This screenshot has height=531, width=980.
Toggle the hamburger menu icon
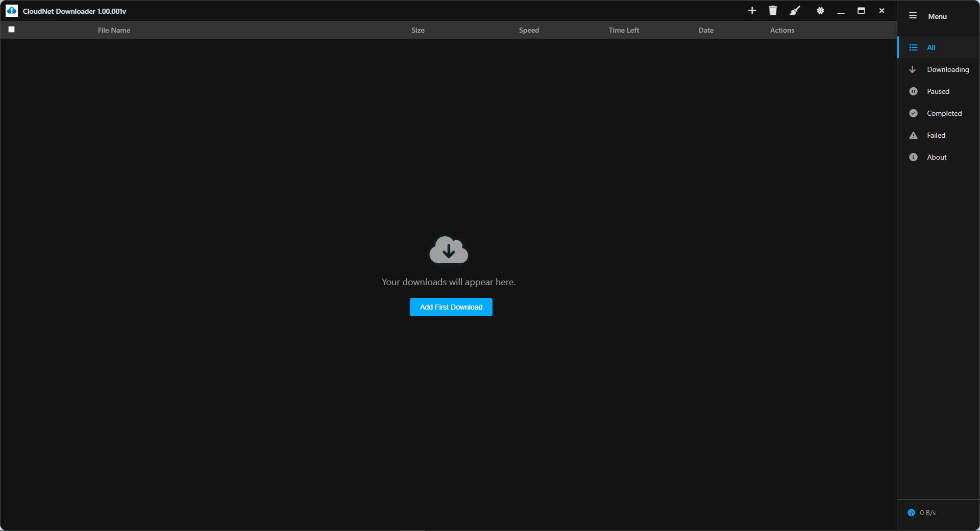913,16
